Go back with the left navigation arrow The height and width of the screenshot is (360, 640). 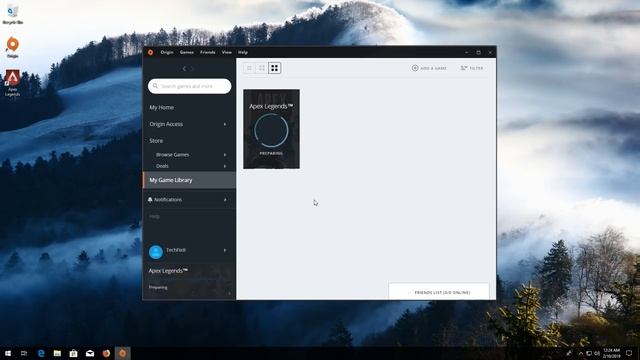184,69
